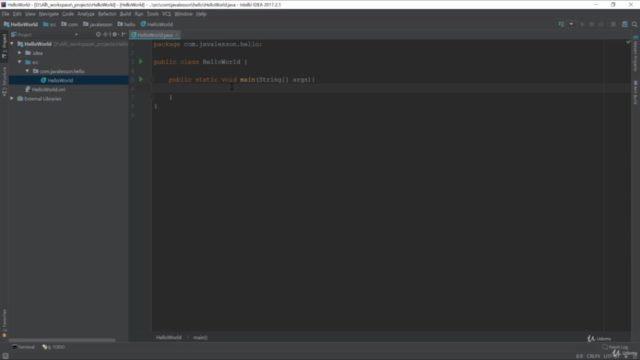This screenshot has height=360, width=640.
Task: Open the Help menu
Action: (x=201, y=14)
